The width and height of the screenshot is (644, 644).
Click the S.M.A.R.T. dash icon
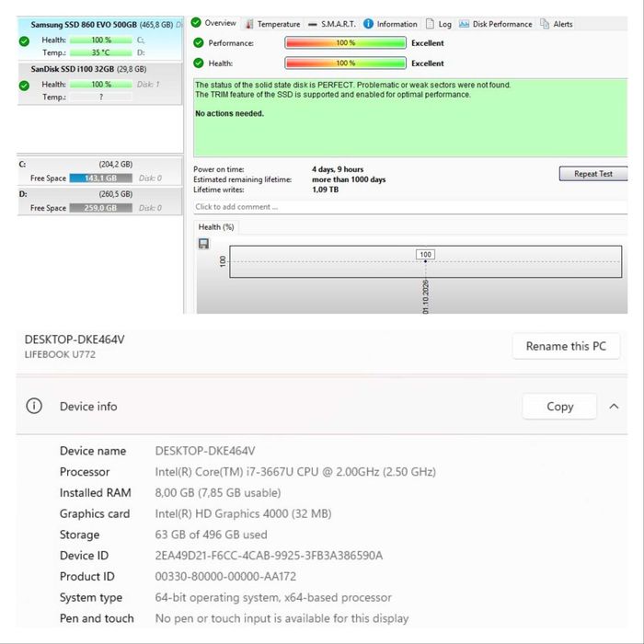(313, 25)
